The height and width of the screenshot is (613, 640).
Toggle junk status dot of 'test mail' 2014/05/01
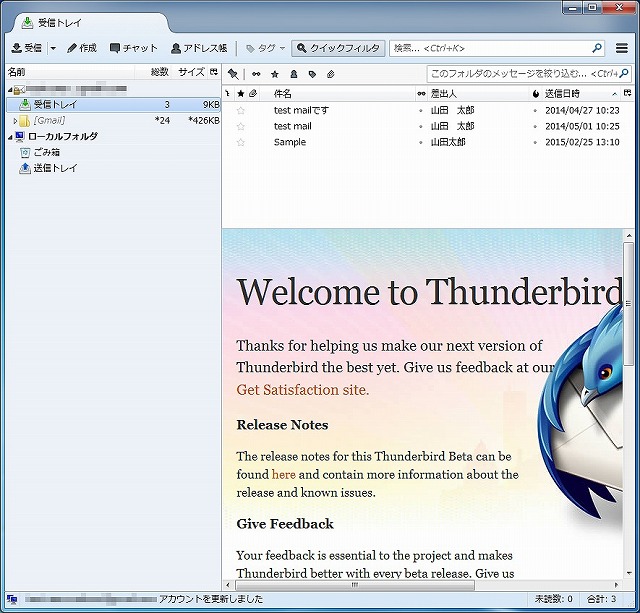(536, 126)
